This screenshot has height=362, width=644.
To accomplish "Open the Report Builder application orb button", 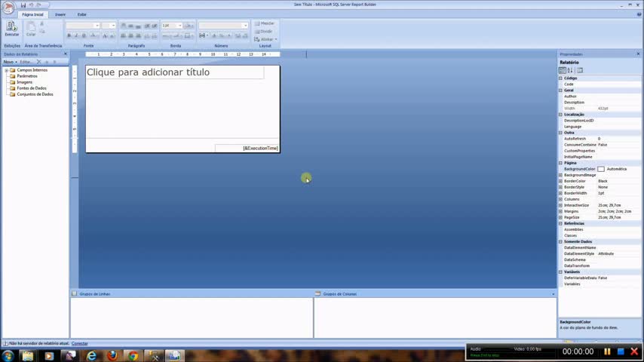I will [x=8, y=8].
